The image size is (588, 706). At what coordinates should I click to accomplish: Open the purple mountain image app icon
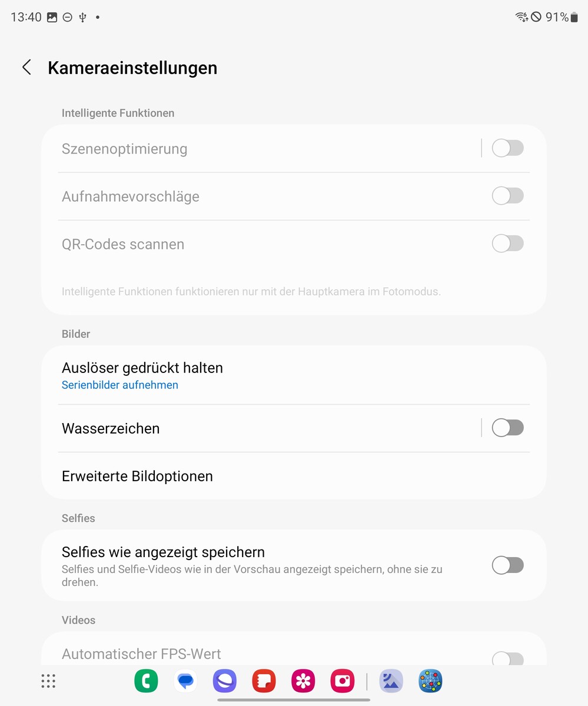pyautogui.click(x=391, y=681)
